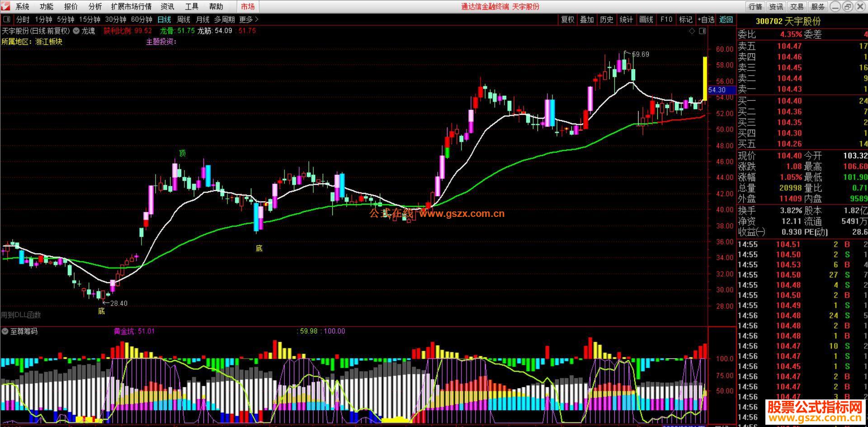Open the 龙魂 indicator dropdown arrow
This screenshot has width=868, height=427.
(76, 31)
